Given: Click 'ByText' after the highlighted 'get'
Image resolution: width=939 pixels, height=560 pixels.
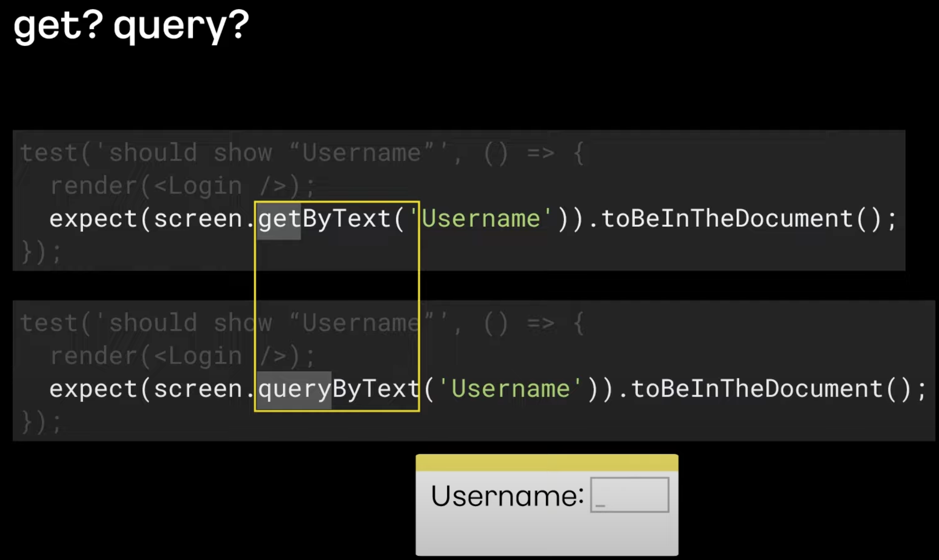Looking at the screenshot, I should [x=346, y=219].
